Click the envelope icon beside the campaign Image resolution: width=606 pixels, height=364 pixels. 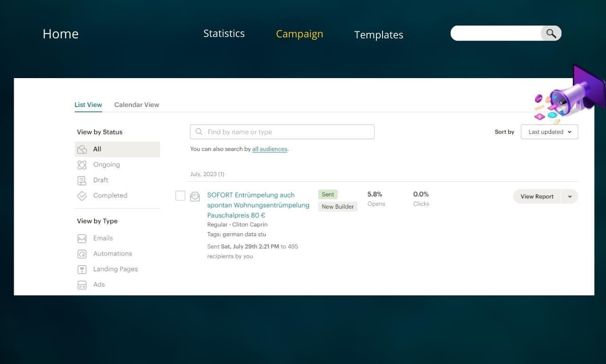195,196
